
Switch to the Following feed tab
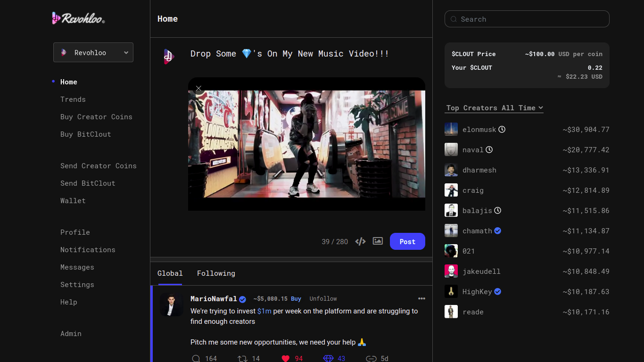[x=216, y=273]
